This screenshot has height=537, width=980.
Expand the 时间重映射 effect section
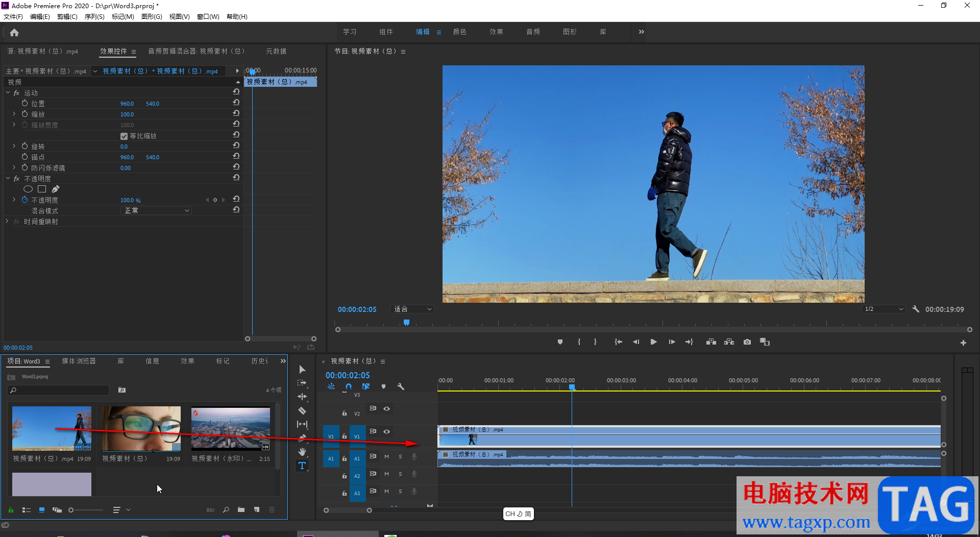click(x=7, y=222)
